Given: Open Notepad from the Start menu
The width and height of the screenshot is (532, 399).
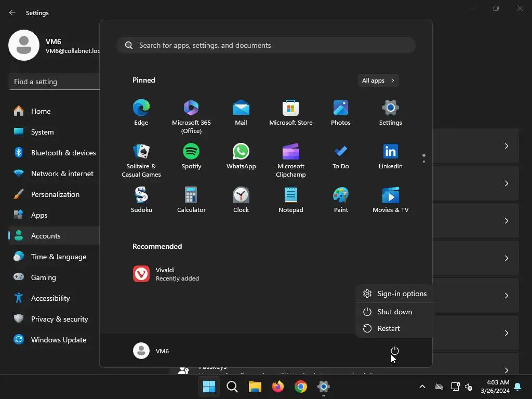Looking at the screenshot, I should click(x=291, y=200).
